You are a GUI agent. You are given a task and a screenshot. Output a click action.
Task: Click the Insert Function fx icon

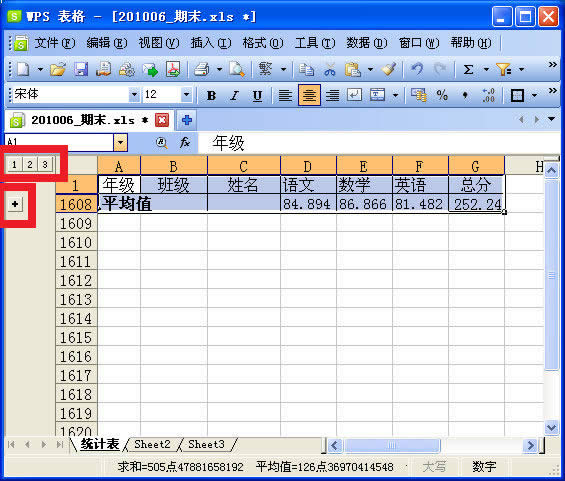(185, 143)
